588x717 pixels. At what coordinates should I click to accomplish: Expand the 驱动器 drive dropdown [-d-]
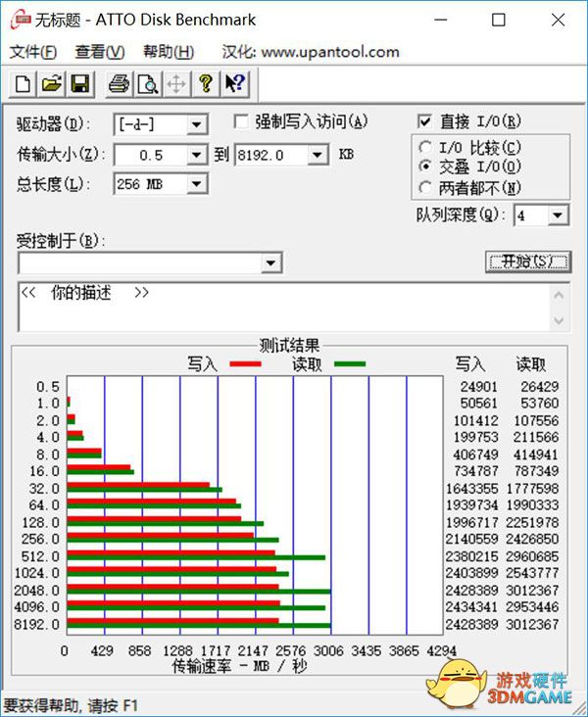coord(197,124)
